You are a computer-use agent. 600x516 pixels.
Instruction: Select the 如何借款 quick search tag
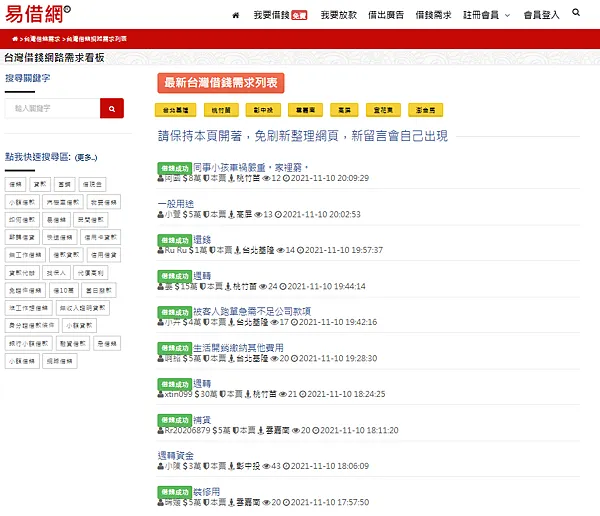pos(22,220)
